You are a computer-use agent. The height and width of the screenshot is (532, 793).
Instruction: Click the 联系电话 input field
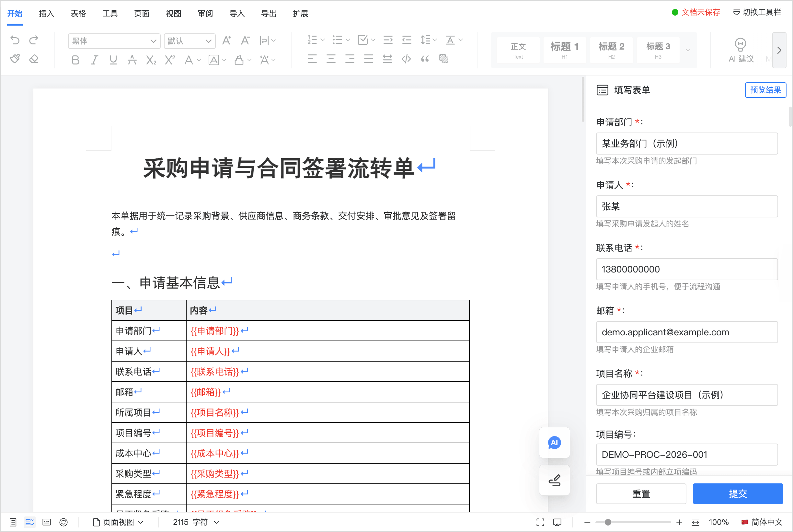pyautogui.click(x=686, y=269)
